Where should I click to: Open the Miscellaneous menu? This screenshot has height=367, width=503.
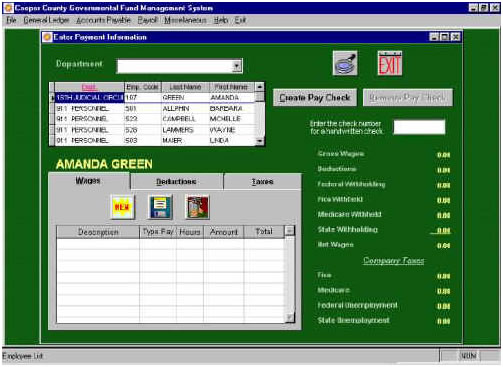pos(185,20)
